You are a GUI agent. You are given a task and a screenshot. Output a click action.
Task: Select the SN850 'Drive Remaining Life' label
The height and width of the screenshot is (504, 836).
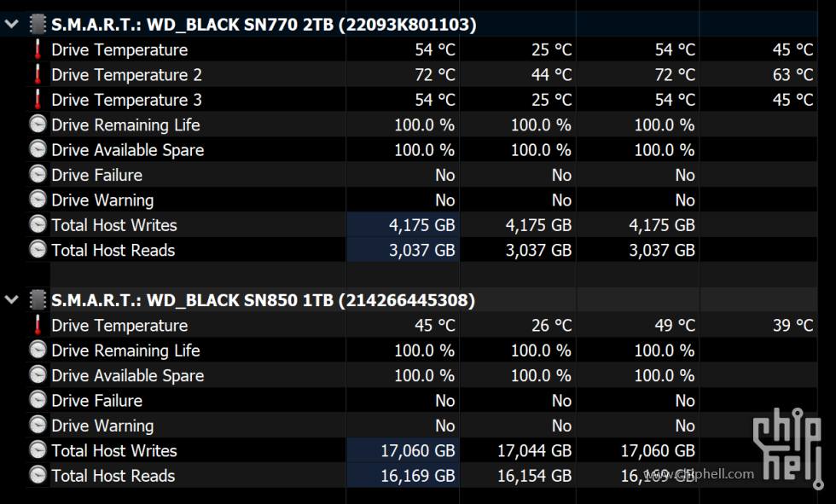[x=125, y=350]
